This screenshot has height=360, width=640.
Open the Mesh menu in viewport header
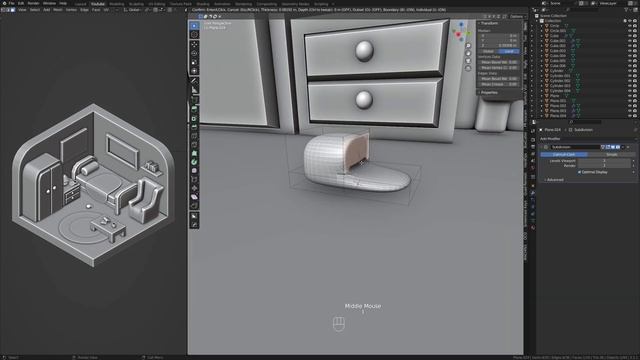58,9
